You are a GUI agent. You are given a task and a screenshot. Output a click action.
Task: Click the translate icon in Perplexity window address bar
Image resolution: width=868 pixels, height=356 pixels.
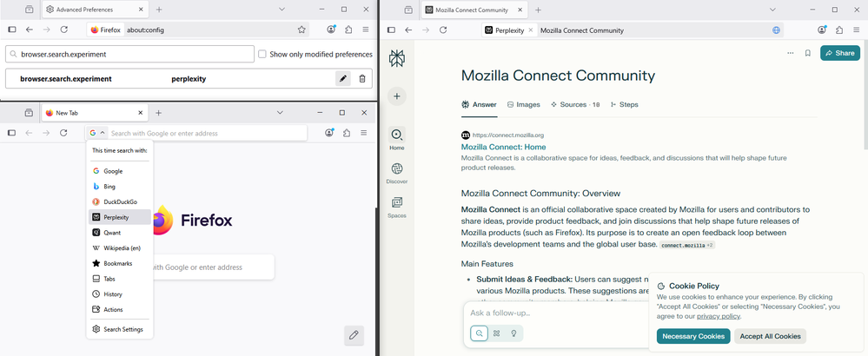[776, 30]
